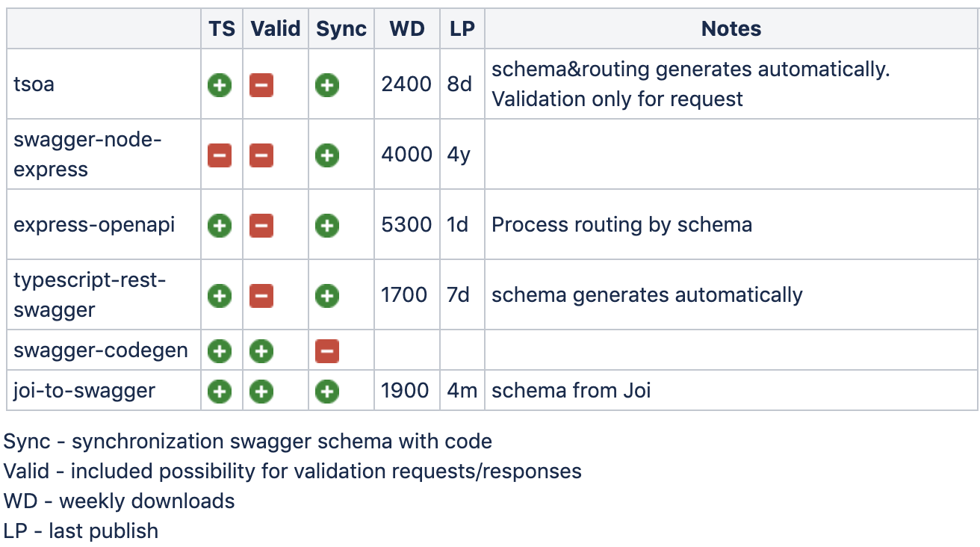Click the red TS minus icon for swagger-node-express
Screen dimensions: 980x547
pyautogui.click(x=220, y=155)
